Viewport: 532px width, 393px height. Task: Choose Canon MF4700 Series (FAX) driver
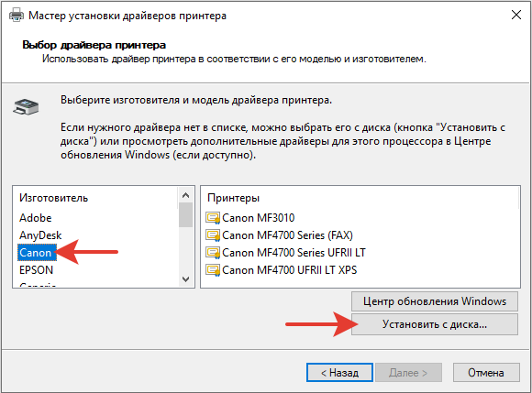(x=287, y=235)
